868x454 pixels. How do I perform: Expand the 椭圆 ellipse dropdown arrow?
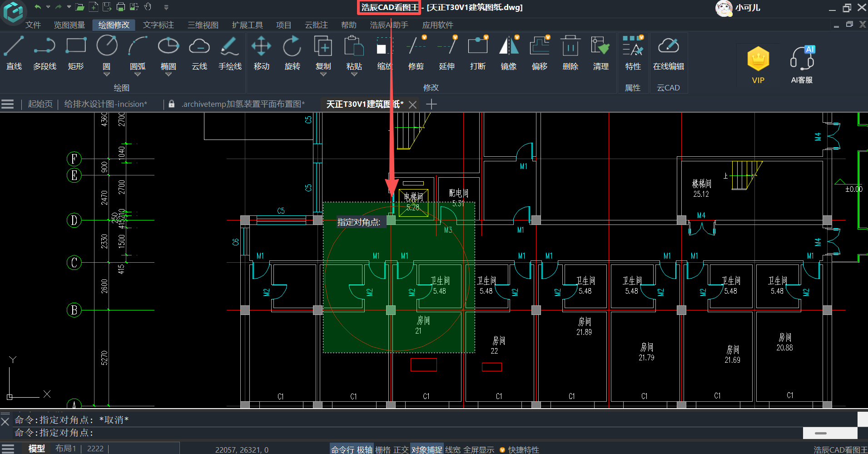(x=168, y=75)
